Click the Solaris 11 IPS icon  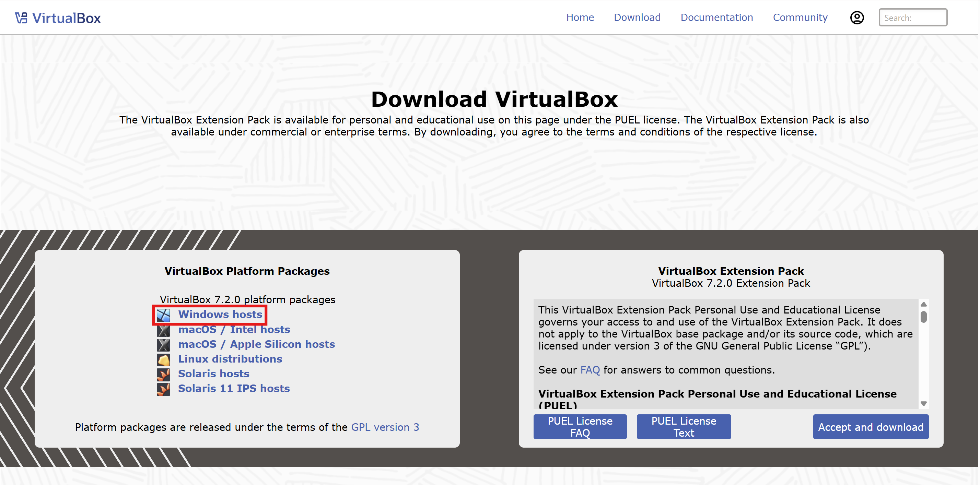click(163, 389)
